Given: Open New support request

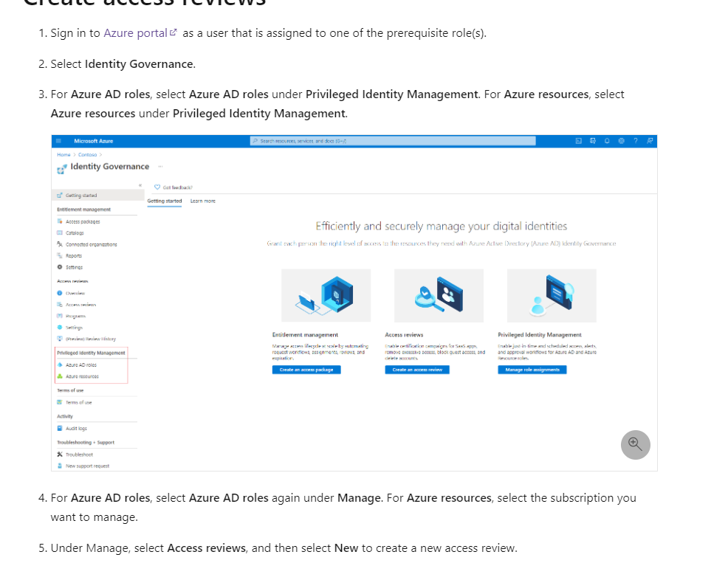Looking at the screenshot, I should [x=87, y=466].
